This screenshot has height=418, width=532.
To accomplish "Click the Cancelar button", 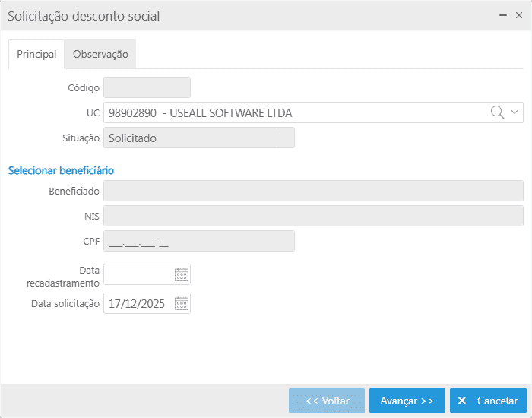I will (x=488, y=401).
